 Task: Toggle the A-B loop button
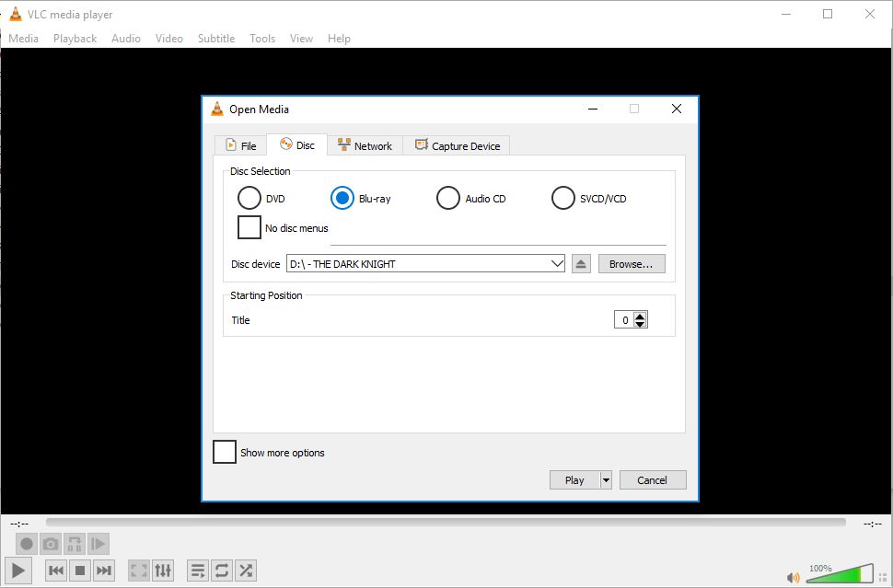pyautogui.click(x=75, y=544)
